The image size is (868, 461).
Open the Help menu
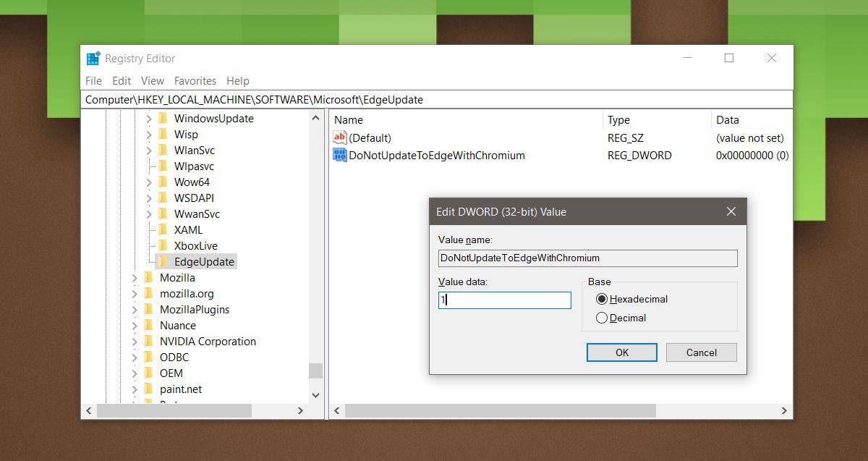pos(238,81)
